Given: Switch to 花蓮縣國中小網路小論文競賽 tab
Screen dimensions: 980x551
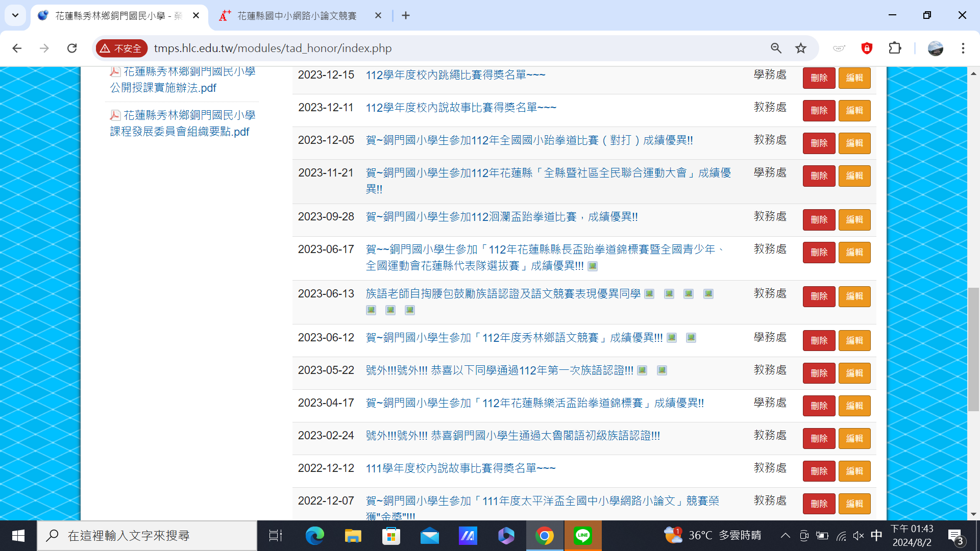Looking at the screenshot, I should pyautogui.click(x=297, y=16).
